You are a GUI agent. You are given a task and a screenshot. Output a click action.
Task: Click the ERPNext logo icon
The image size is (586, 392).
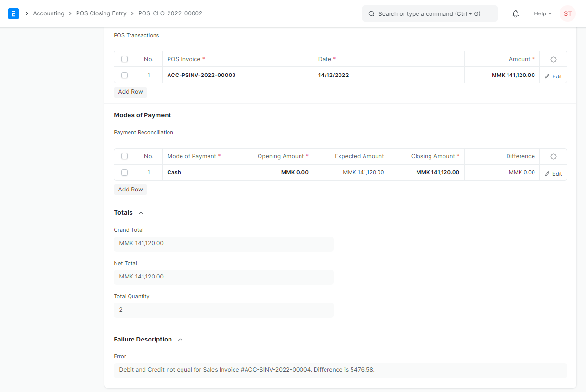[13, 13]
